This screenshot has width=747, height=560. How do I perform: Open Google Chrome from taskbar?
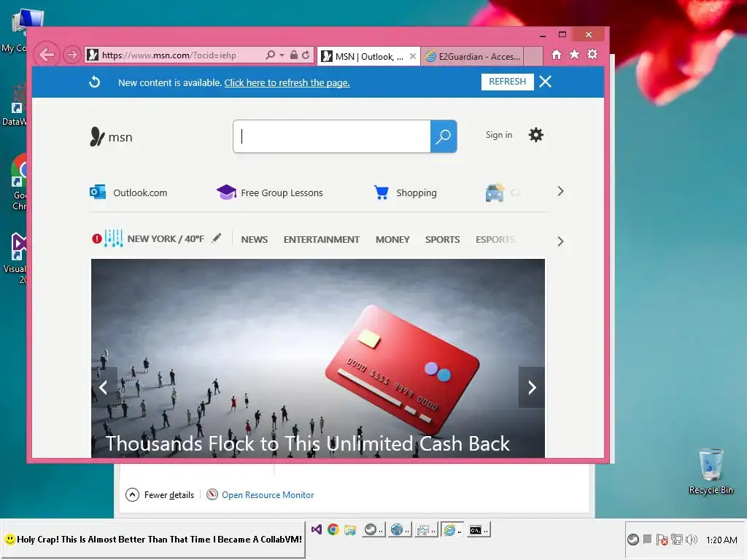coord(333,529)
